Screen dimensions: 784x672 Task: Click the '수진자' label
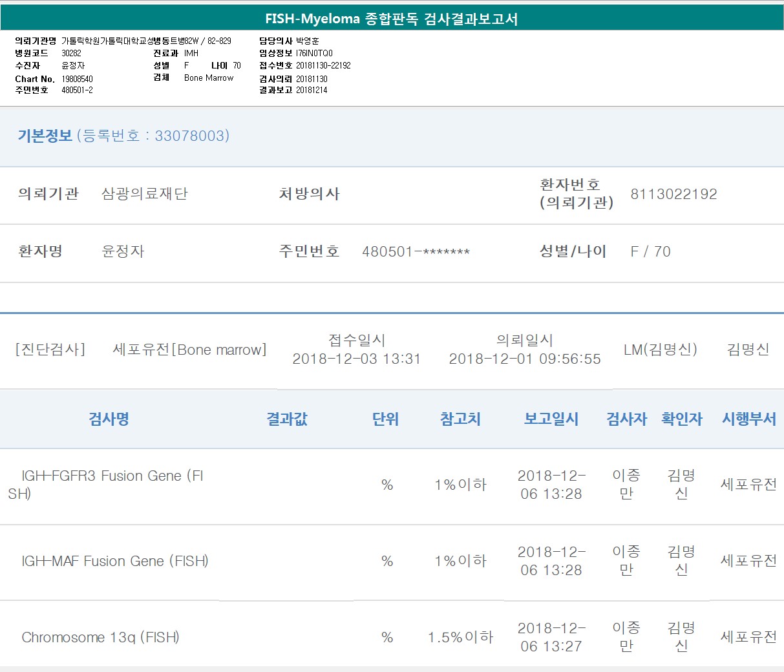pyautogui.click(x=28, y=65)
